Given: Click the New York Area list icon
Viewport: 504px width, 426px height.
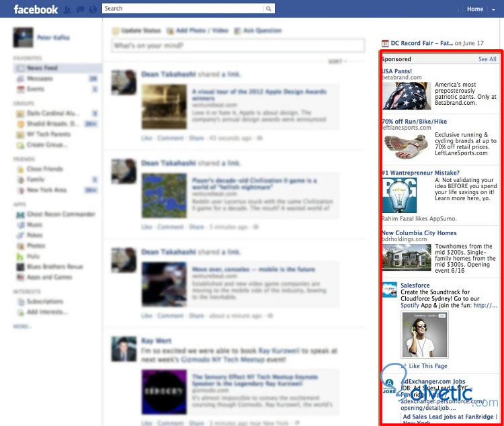Looking at the screenshot, I should coord(21,190).
